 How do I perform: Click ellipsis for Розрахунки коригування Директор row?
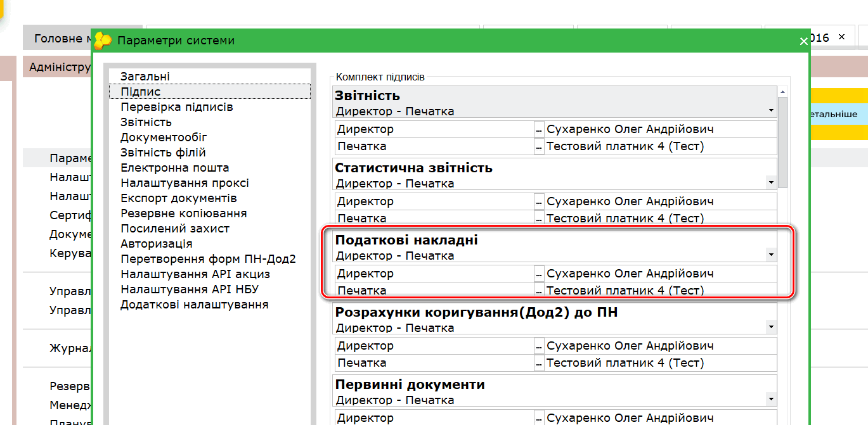coord(539,346)
